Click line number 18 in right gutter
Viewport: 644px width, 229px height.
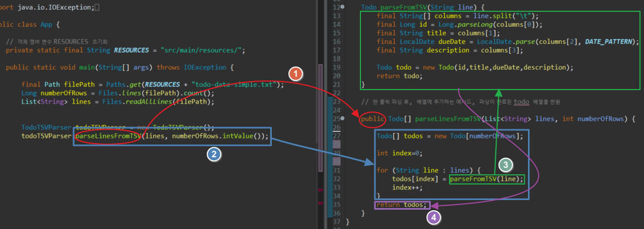click(x=337, y=58)
